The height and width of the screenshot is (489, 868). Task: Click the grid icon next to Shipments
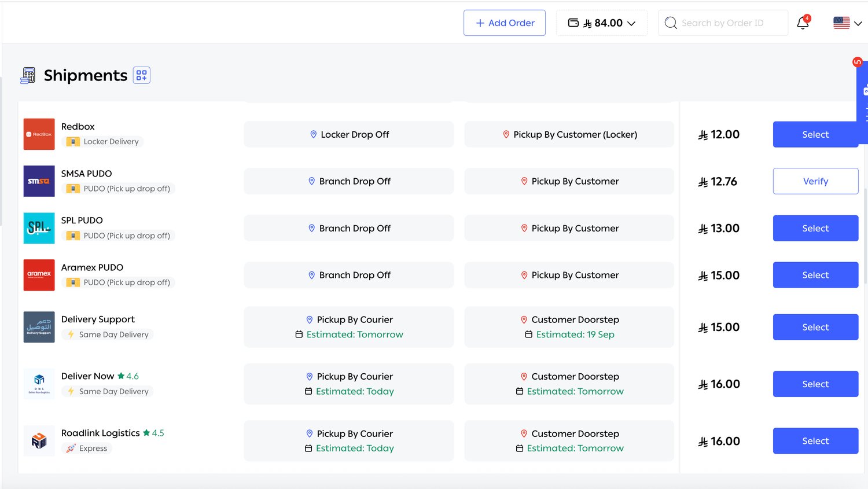coord(142,75)
